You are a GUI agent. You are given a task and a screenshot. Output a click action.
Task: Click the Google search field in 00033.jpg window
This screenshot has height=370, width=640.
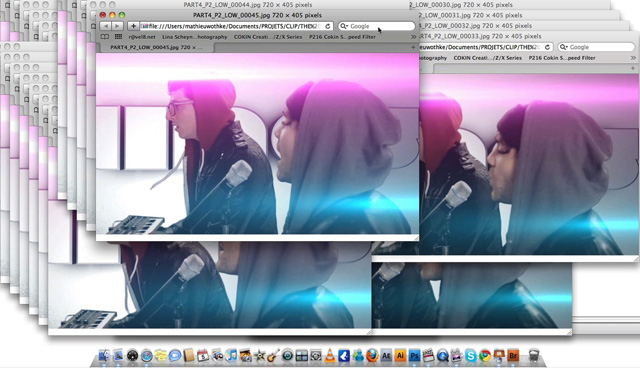(596, 47)
